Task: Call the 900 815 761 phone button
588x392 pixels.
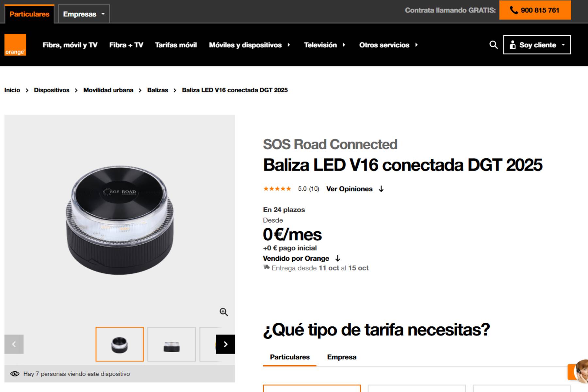Action: click(535, 10)
